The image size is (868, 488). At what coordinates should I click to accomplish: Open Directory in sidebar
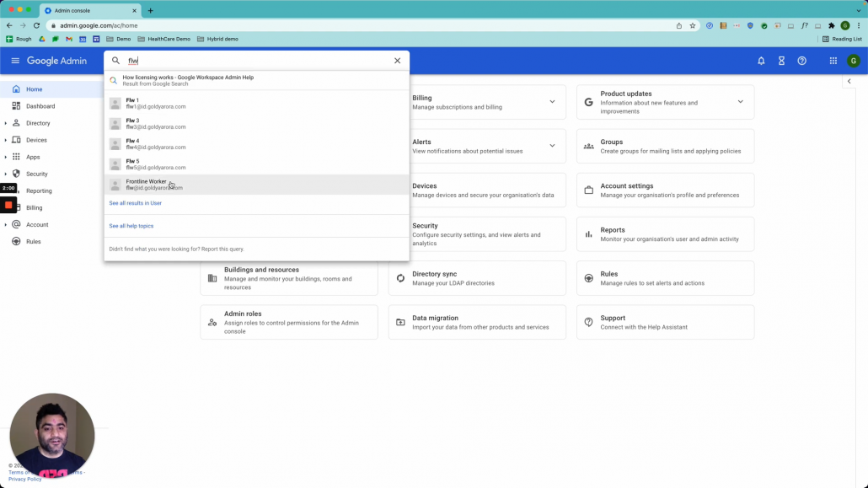pyautogui.click(x=38, y=123)
